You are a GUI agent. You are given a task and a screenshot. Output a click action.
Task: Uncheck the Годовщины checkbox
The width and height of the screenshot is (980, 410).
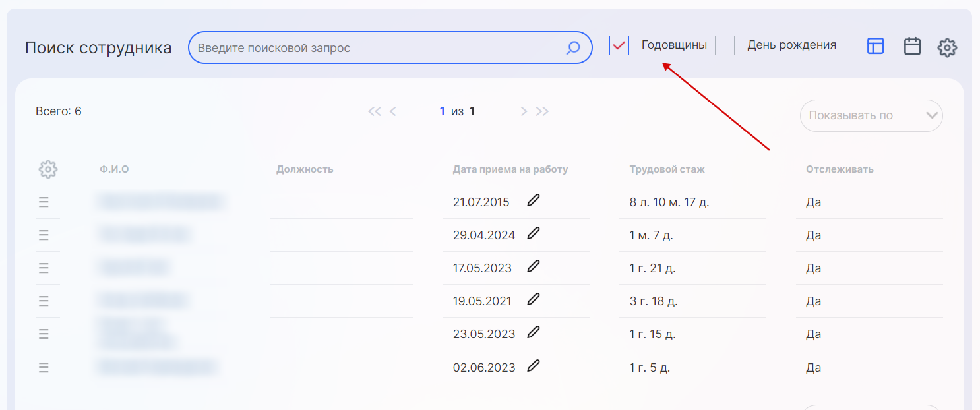[619, 45]
